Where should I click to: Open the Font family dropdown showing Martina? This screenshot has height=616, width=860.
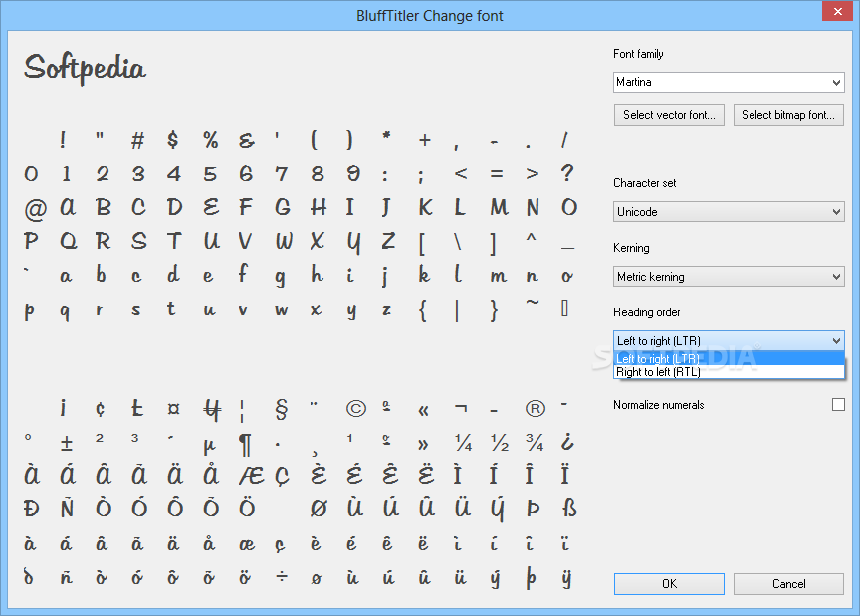pos(729,83)
